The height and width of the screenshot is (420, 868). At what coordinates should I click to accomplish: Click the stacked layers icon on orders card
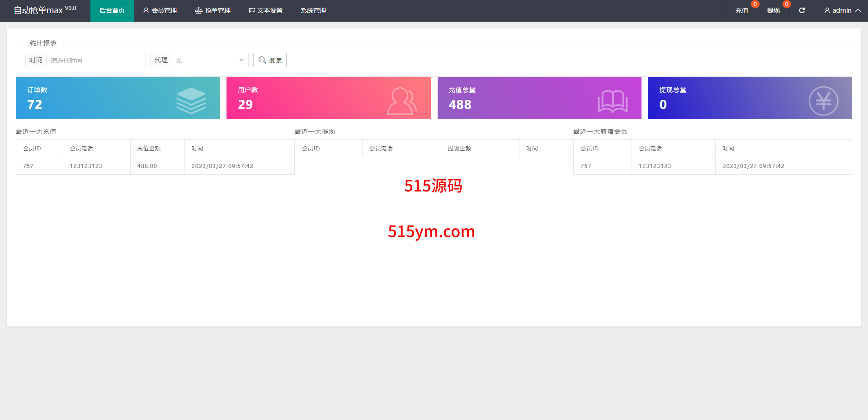click(191, 100)
